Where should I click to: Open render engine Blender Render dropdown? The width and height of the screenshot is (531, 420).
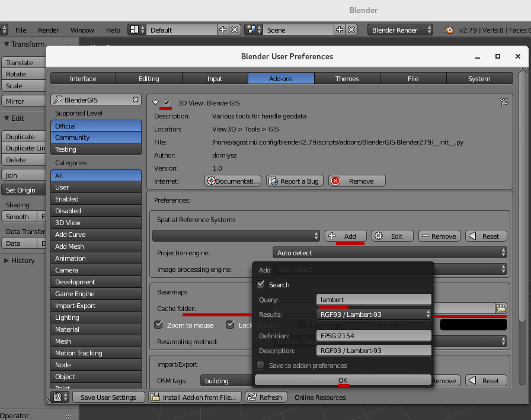tap(400, 30)
